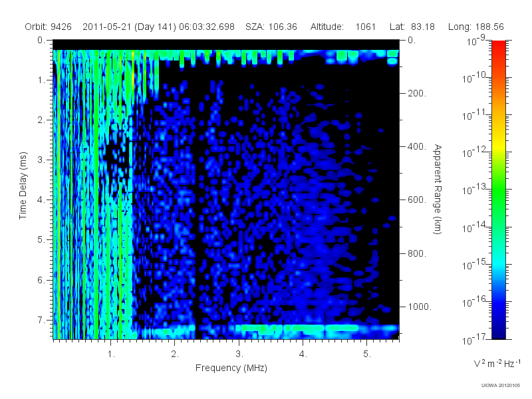532x399 pixels.
Task: Click the time delay tick label '4.'
Action: [x=41, y=200]
